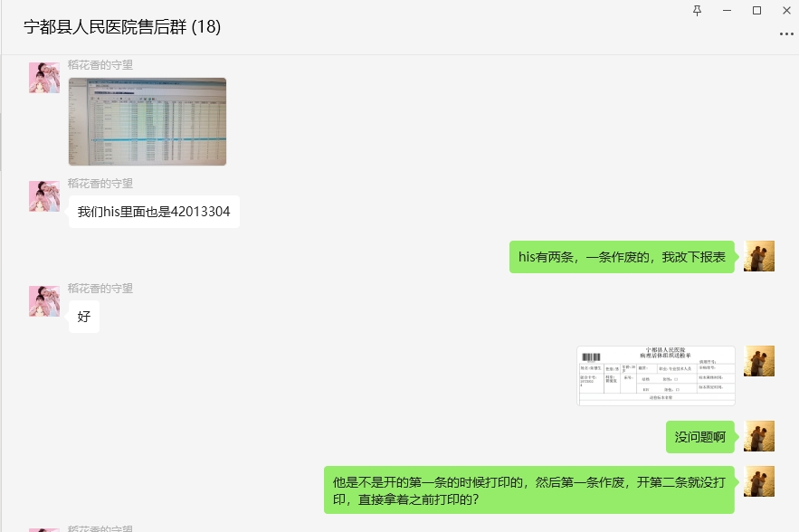Click own avatar beside '他是不是开的第一条' message
This screenshot has width=799, height=532.
pos(759,481)
